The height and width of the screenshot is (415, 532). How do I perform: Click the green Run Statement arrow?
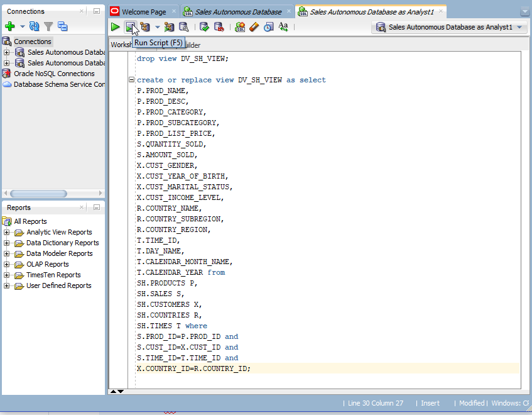tap(116, 27)
